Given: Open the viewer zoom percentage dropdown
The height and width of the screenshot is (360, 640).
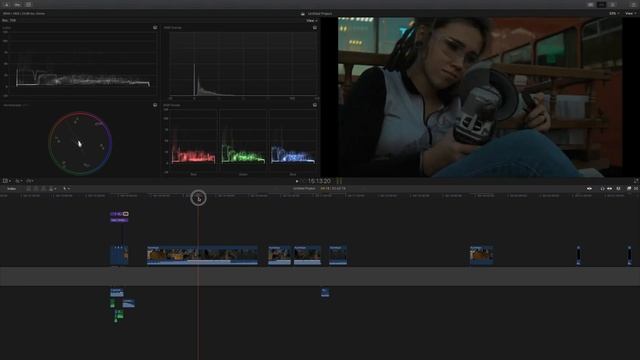Looking at the screenshot, I should click(x=613, y=13).
